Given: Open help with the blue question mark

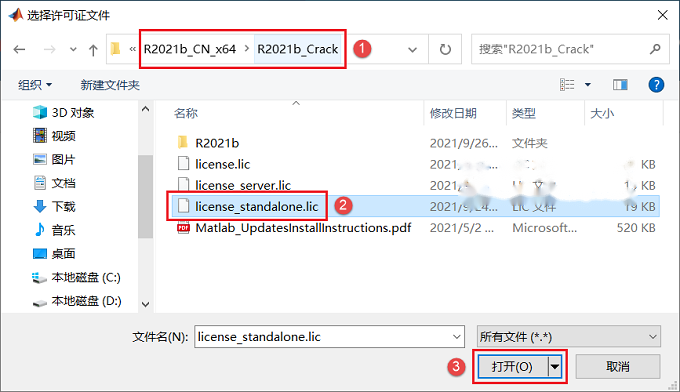Looking at the screenshot, I should tap(656, 85).
